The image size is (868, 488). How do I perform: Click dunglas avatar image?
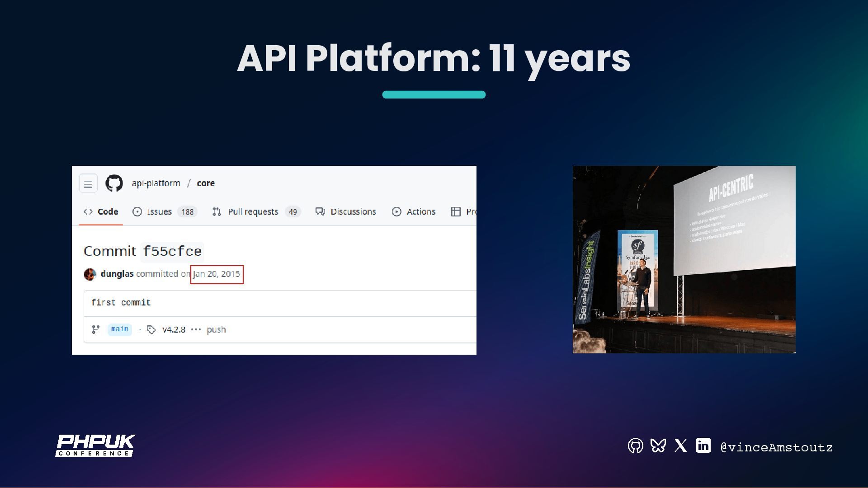point(90,274)
